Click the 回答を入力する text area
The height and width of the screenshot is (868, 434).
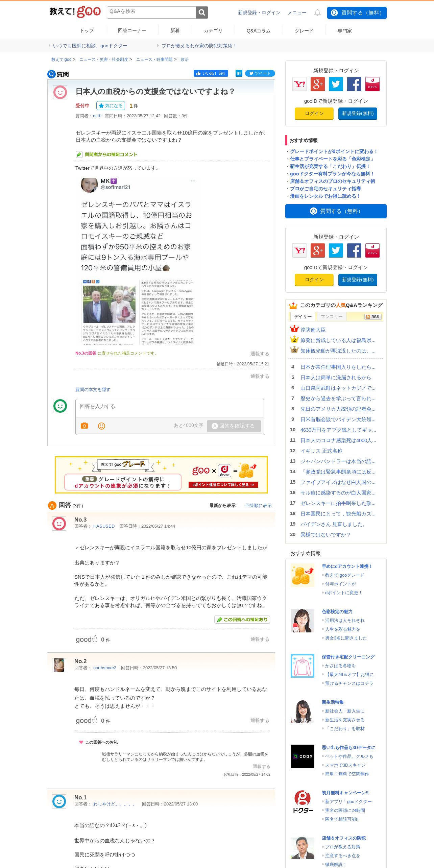click(x=170, y=408)
